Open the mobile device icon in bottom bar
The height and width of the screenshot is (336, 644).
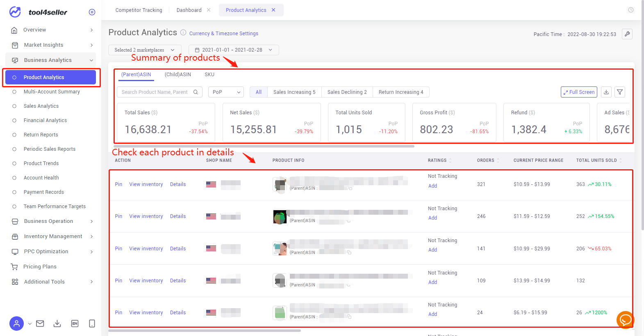(x=92, y=324)
